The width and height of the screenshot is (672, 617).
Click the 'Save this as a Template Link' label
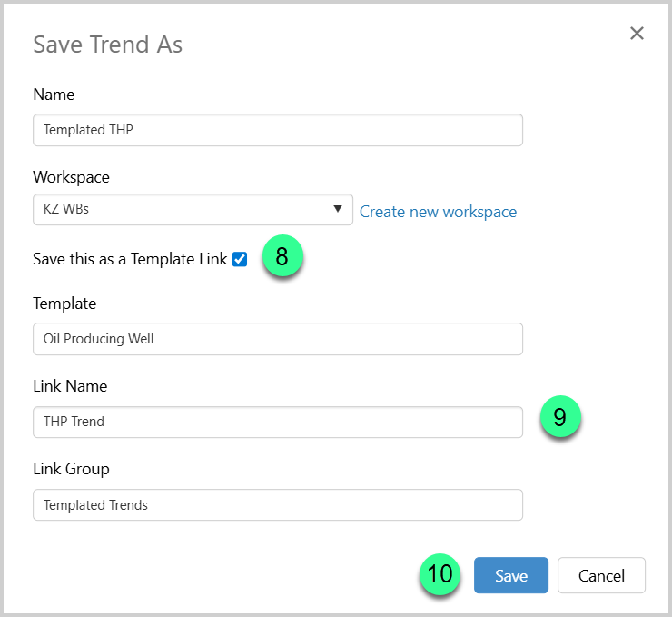(x=130, y=259)
